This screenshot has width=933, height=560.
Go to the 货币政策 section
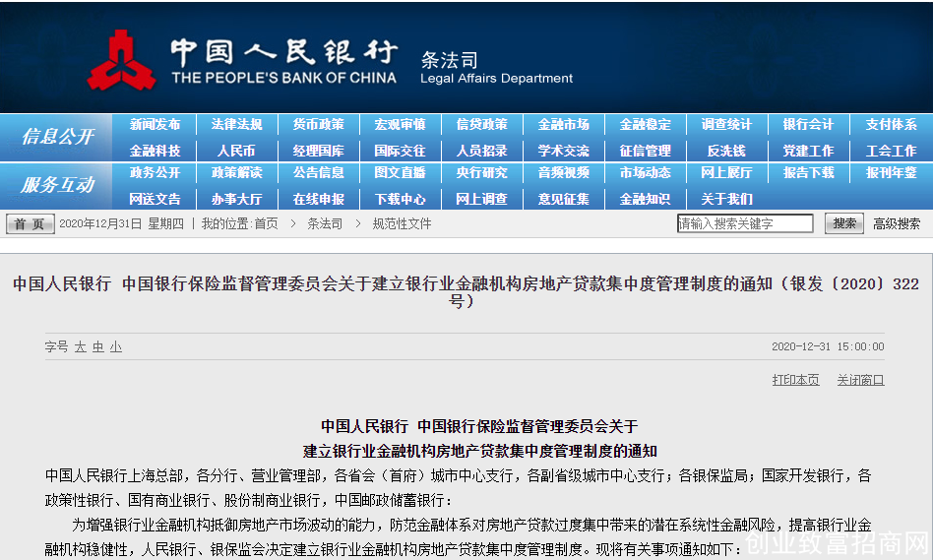318,124
